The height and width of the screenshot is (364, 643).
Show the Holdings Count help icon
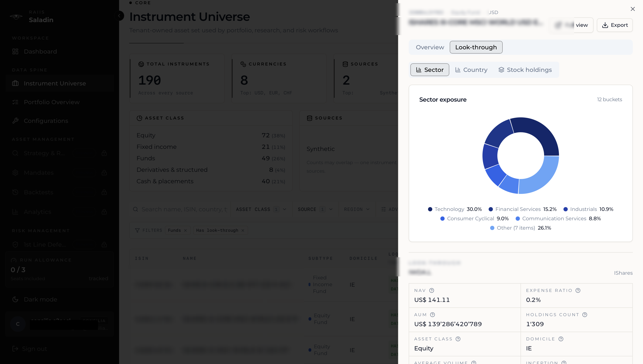(x=585, y=315)
